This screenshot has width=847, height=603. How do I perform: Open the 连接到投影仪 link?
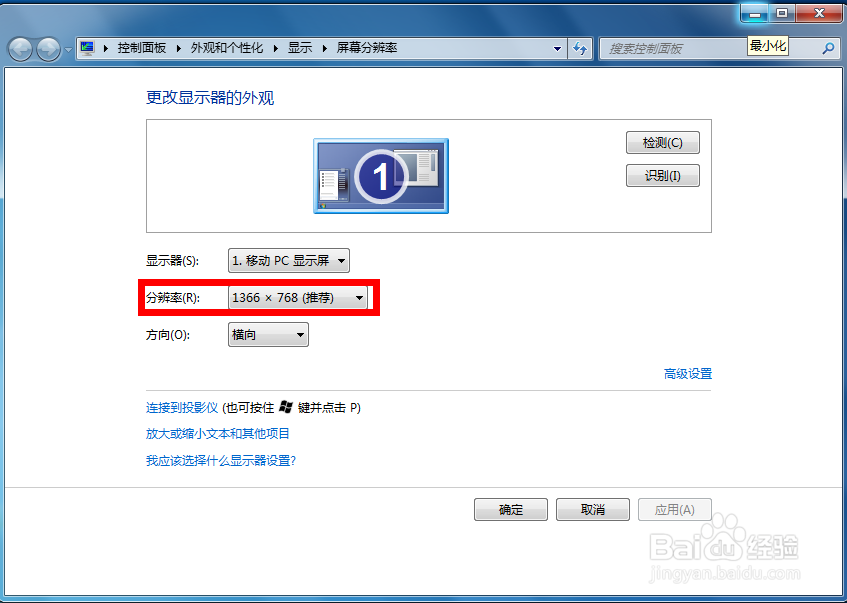click(182, 407)
